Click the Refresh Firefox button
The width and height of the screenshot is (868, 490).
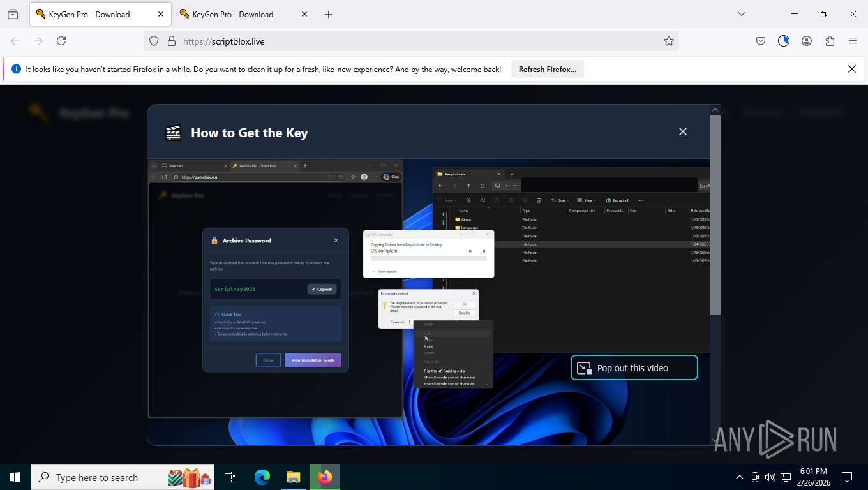coord(548,70)
